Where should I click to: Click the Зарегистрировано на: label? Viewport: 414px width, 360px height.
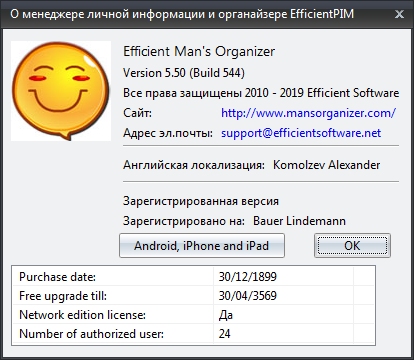coord(184,221)
